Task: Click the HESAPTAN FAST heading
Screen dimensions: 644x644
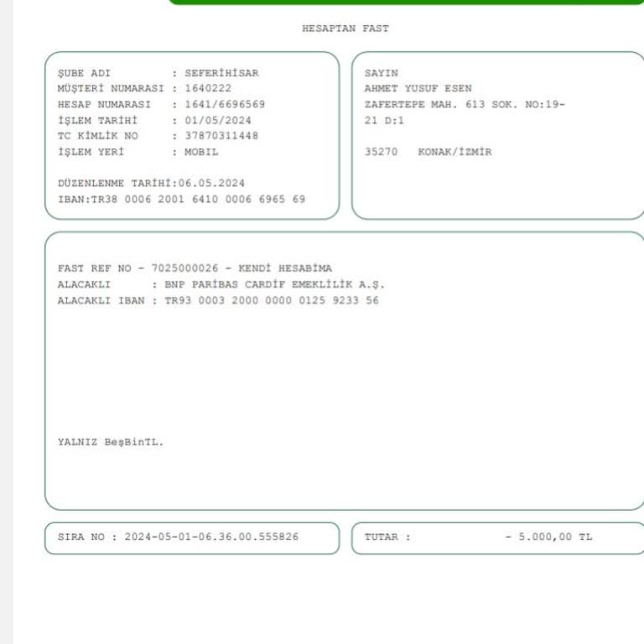Action: click(x=345, y=29)
